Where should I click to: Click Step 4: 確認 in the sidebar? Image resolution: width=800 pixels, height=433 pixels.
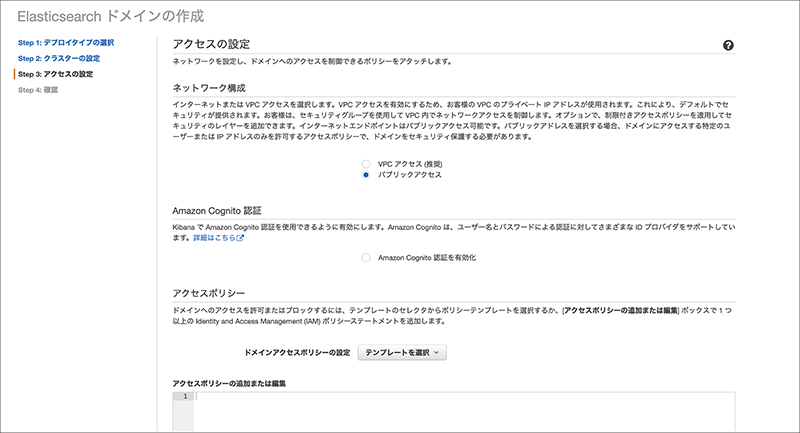point(38,90)
